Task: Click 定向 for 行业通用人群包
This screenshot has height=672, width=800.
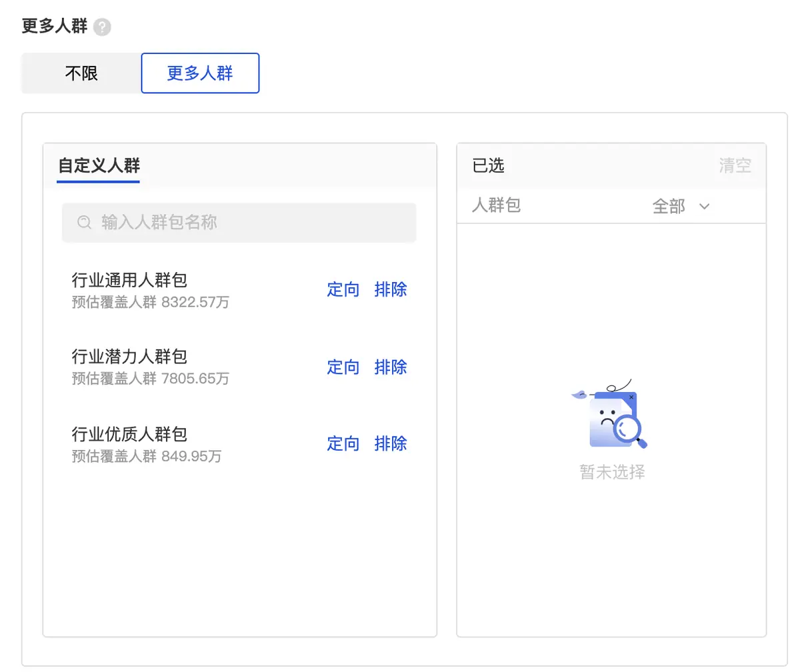Action: click(x=343, y=290)
